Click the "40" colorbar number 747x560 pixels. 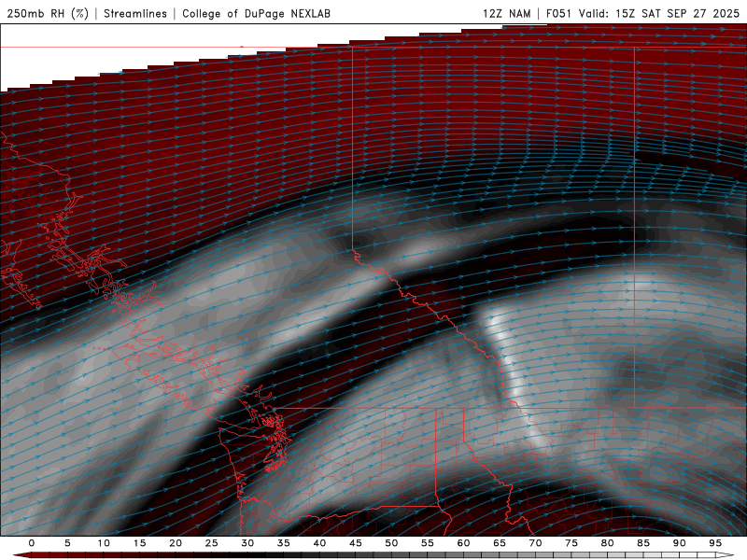coord(319,543)
